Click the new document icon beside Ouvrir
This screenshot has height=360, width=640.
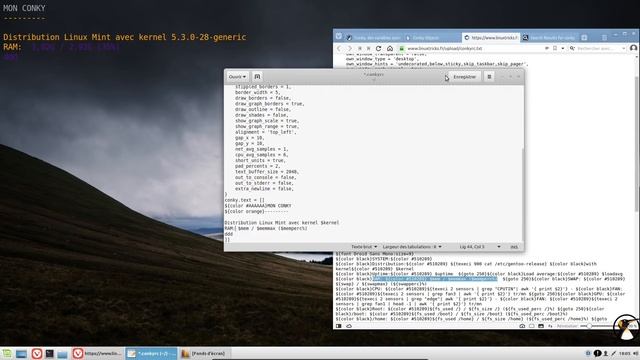(x=257, y=77)
